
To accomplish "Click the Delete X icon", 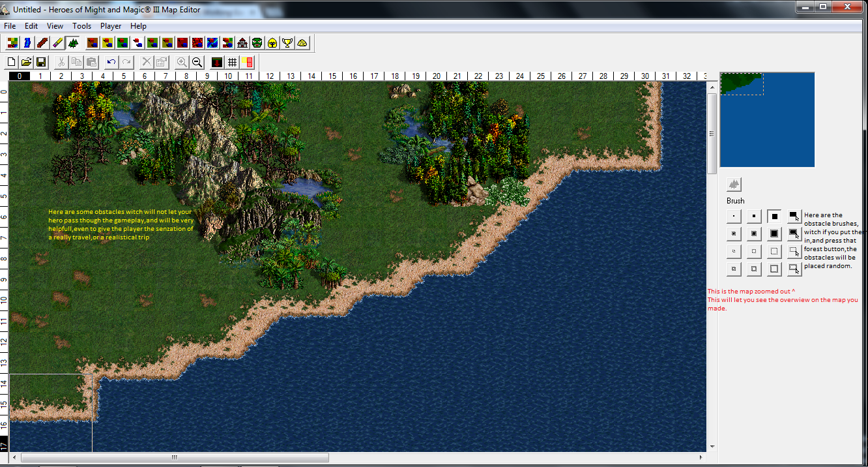I will click(x=147, y=62).
